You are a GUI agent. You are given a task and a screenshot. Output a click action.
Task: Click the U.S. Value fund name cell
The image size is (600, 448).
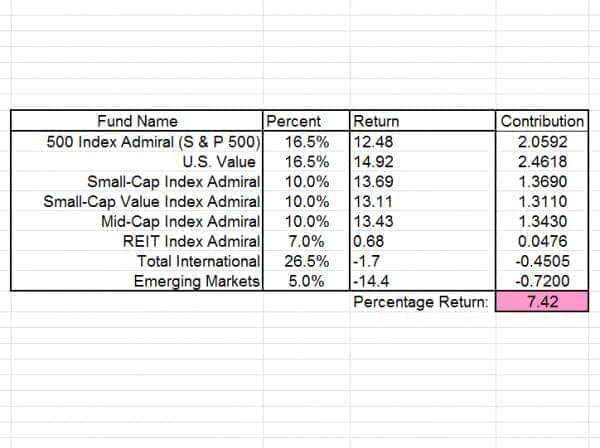tap(215, 161)
